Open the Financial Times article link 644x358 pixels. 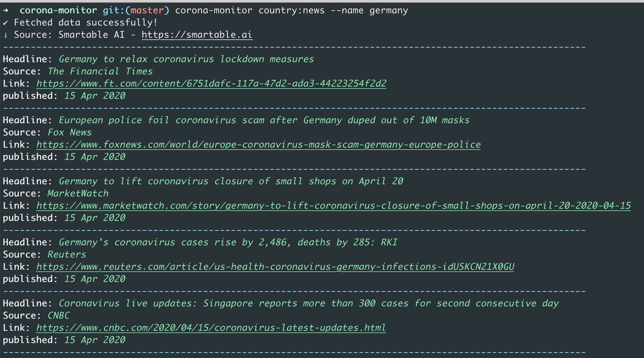211,84
